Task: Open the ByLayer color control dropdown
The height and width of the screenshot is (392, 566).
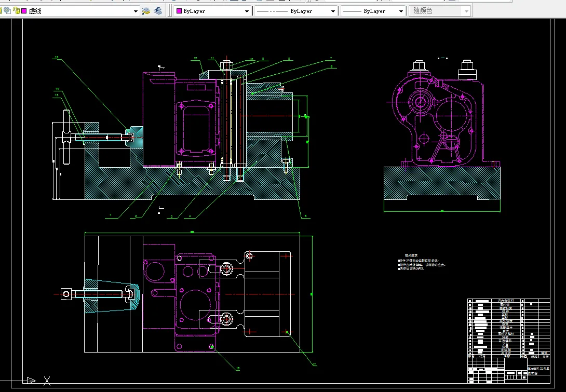Action: pyautogui.click(x=247, y=11)
